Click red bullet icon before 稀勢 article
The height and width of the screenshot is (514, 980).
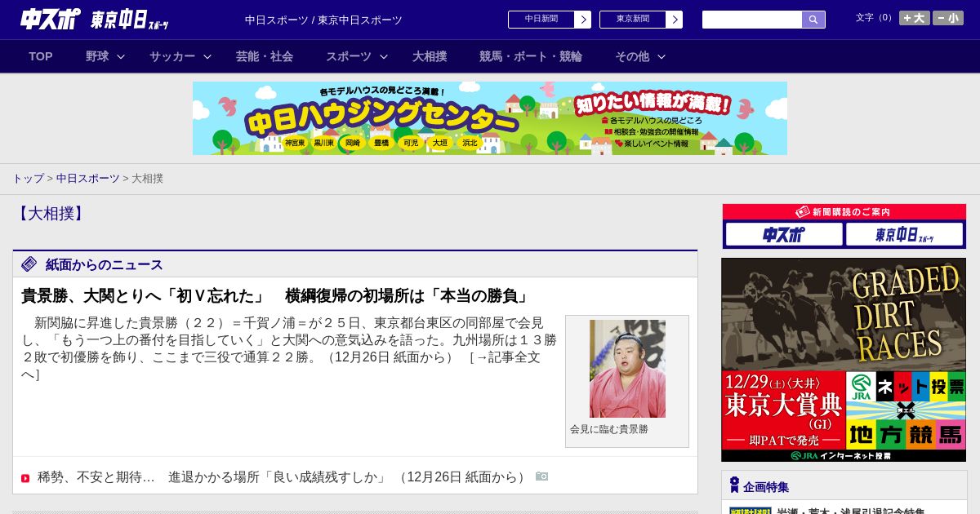coord(25,478)
